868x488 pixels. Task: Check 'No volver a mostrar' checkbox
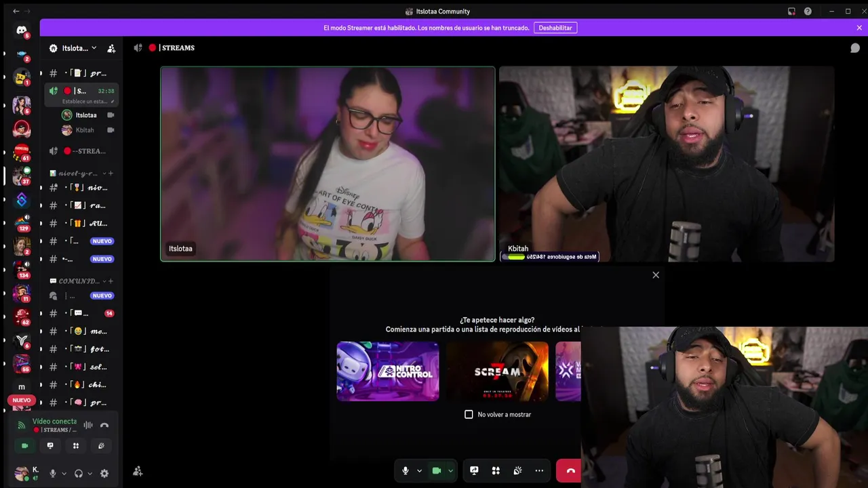[469, 414]
